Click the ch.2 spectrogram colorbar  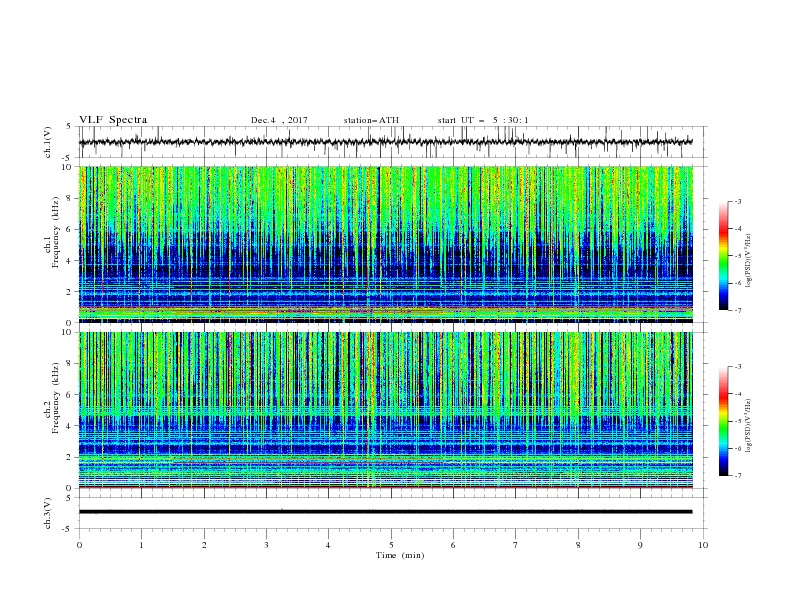click(724, 421)
